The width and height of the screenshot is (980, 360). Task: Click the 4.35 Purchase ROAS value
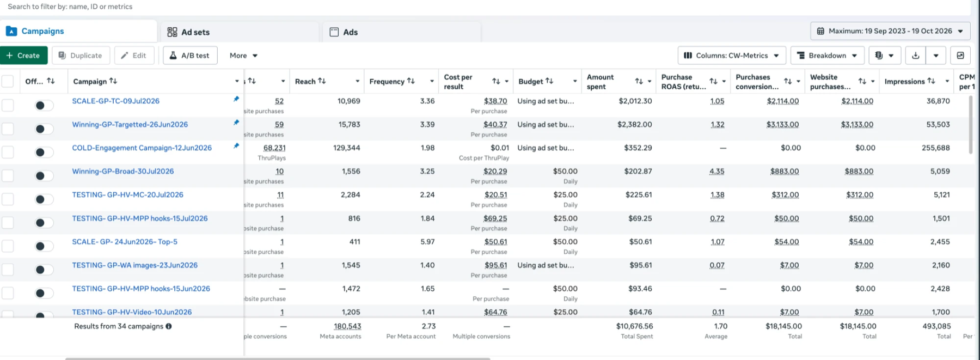pos(716,171)
